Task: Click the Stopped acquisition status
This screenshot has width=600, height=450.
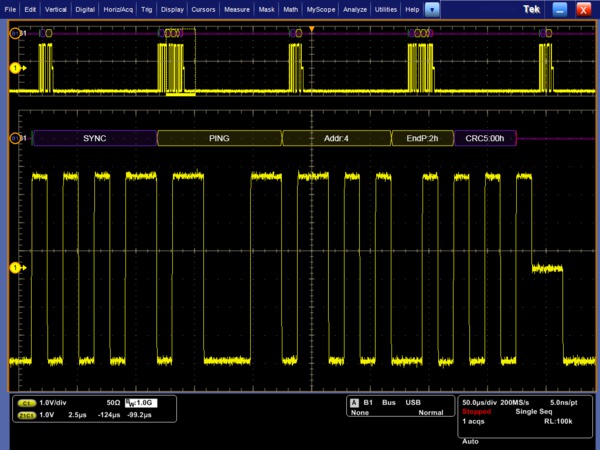Action: [477, 411]
